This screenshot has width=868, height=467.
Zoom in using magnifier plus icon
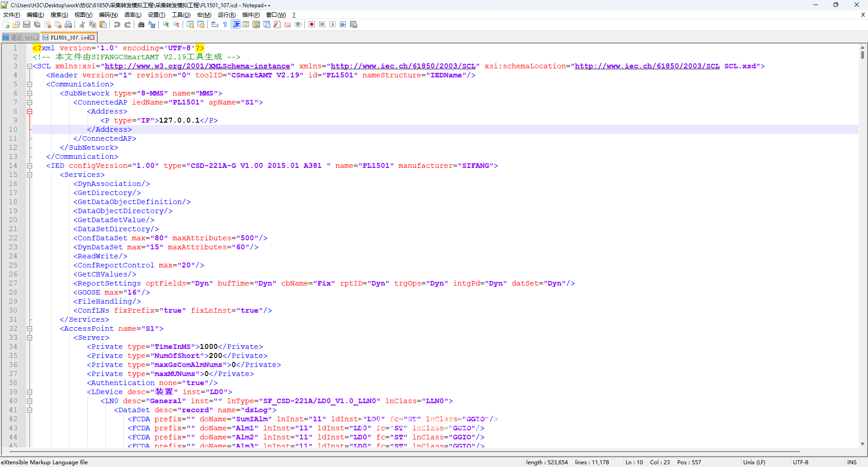point(166,24)
